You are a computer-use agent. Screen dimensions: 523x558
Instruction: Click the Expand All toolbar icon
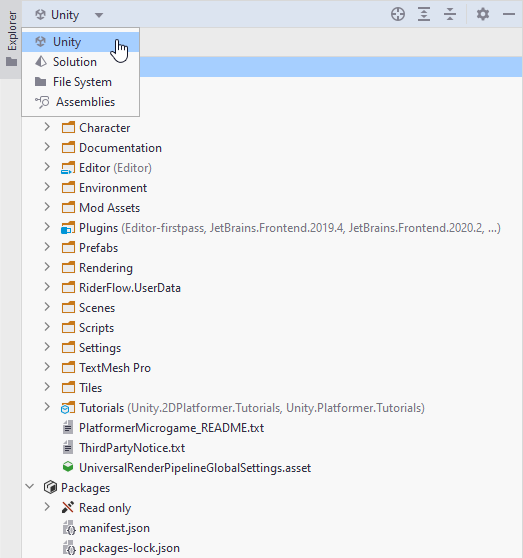(424, 15)
